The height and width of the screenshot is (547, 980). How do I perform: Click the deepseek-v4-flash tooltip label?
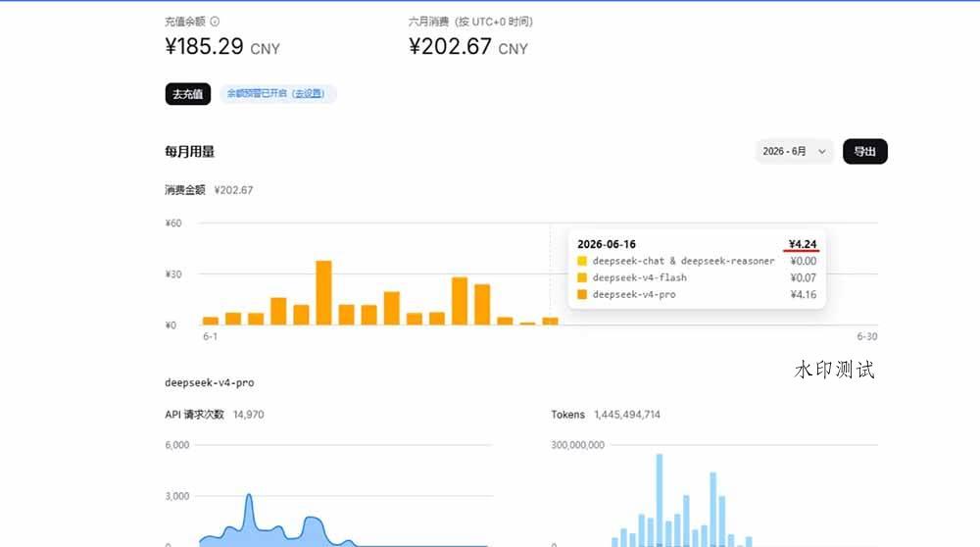click(x=639, y=277)
